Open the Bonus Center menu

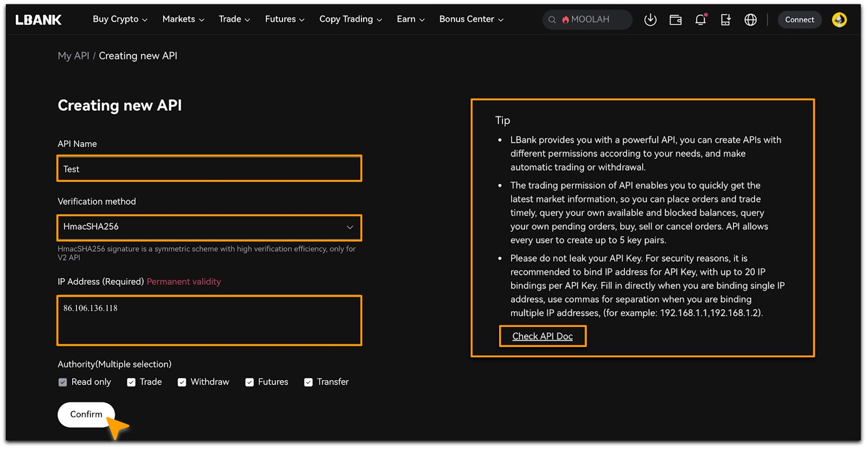click(x=471, y=20)
